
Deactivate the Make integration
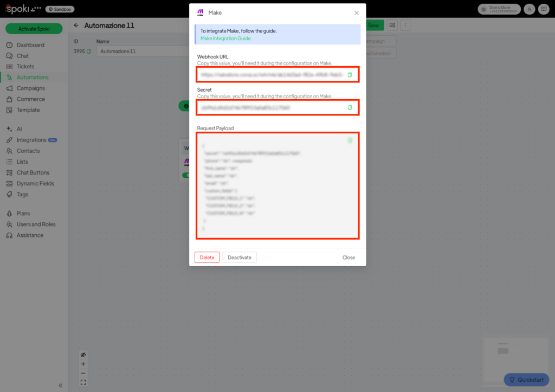coord(240,258)
